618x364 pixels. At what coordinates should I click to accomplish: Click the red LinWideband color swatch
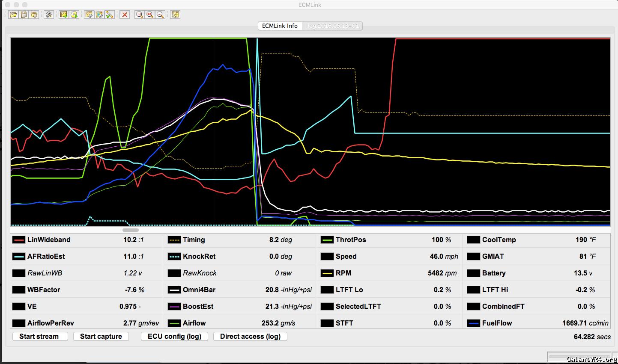pos(19,240)
